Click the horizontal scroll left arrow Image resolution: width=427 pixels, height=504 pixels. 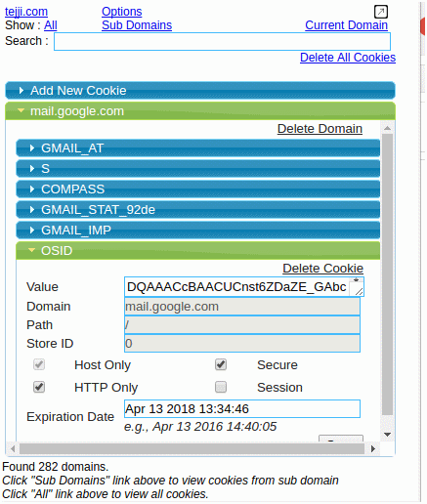tap(13, 448)
